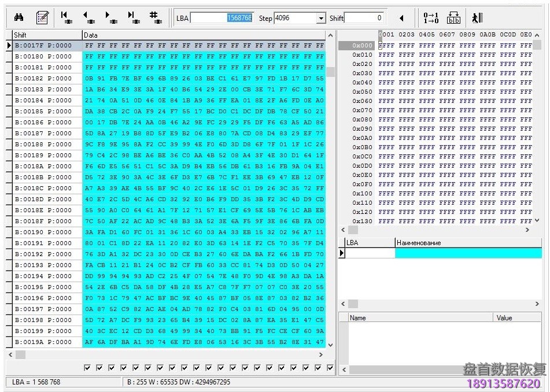Step to previous block icon
The image size is (550, 392).
coord(88,17)
